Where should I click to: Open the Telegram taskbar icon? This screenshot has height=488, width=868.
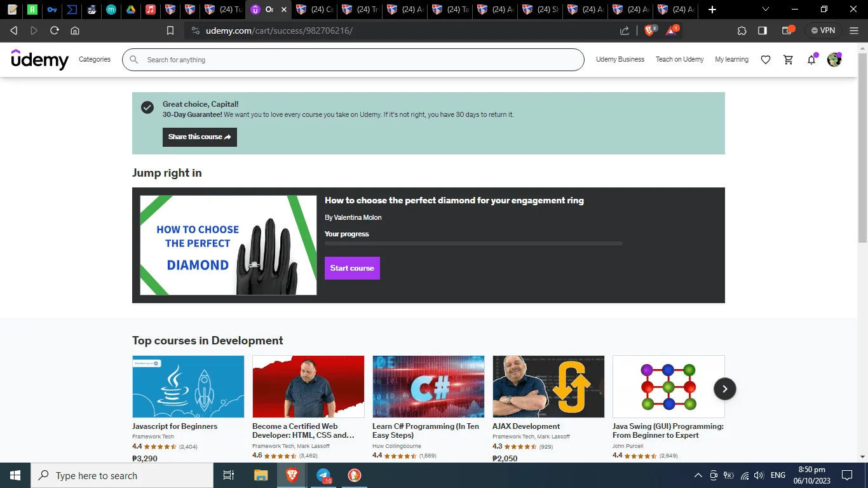(323, 475)
